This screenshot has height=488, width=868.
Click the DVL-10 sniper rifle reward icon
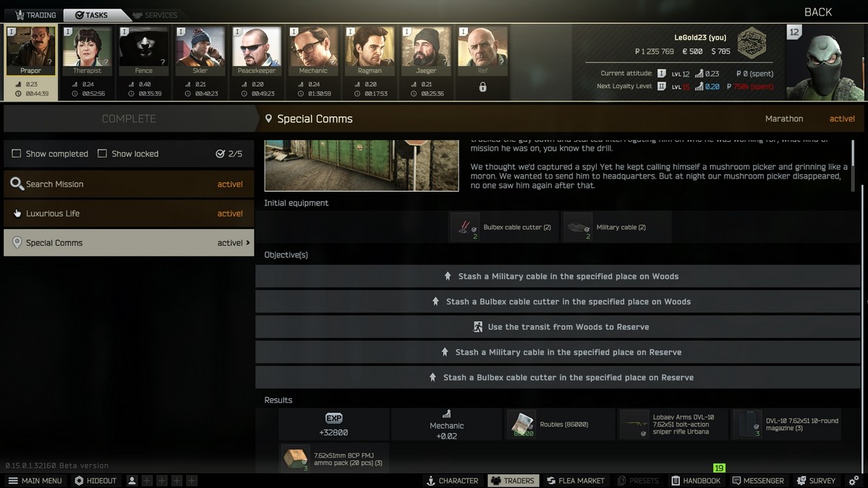click(634, 424)
